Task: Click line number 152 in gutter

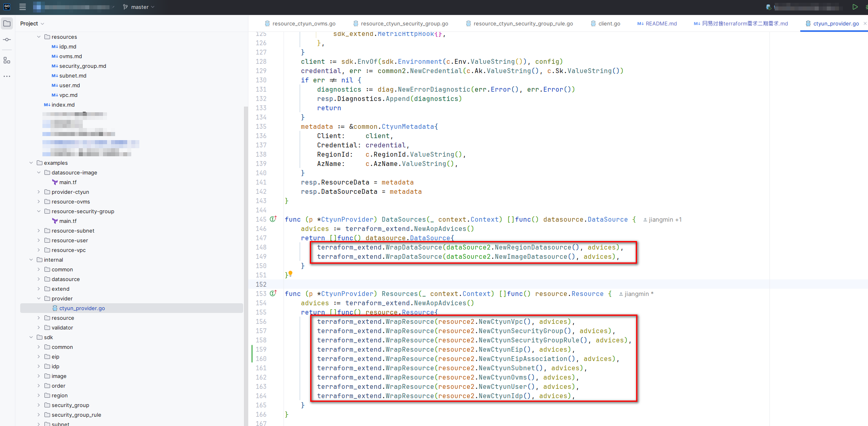Action: pyautogui.click(x=261, y=284)
